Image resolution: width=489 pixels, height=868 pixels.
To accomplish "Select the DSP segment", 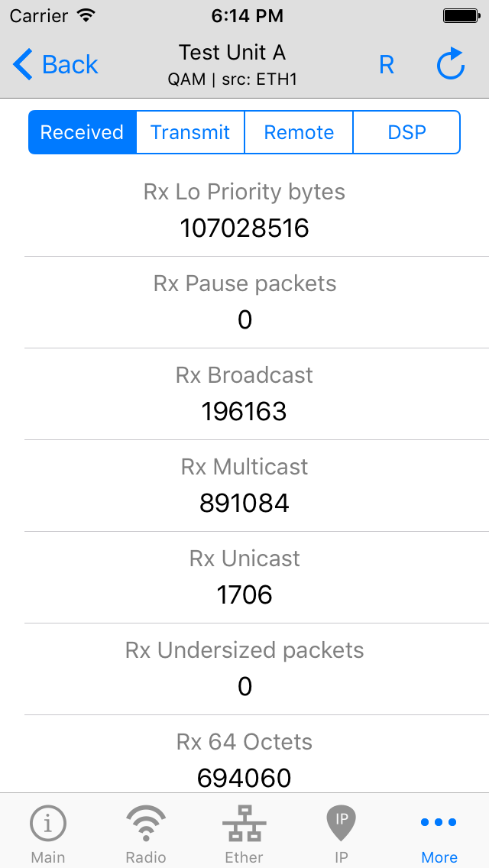I will coord(406,132).
